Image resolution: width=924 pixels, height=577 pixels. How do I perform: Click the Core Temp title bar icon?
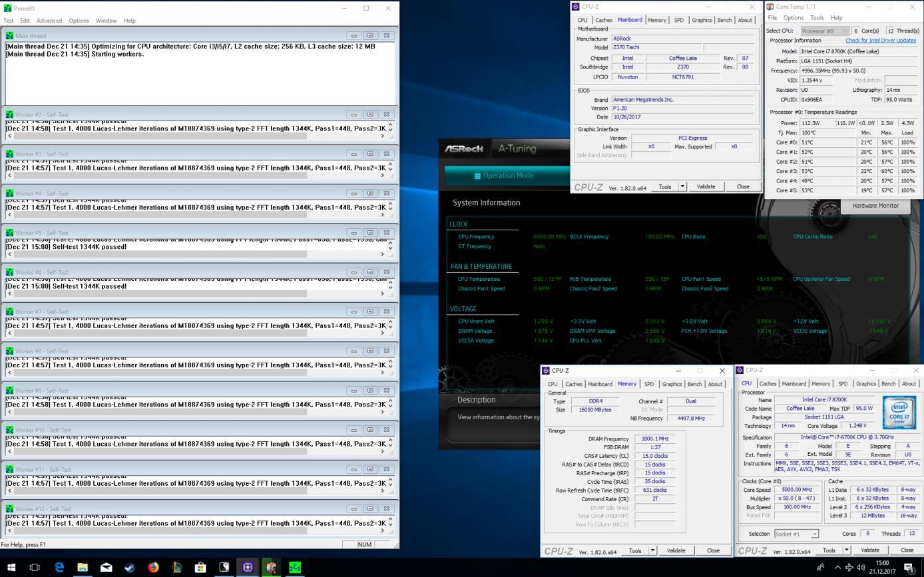tap(770, 7)
